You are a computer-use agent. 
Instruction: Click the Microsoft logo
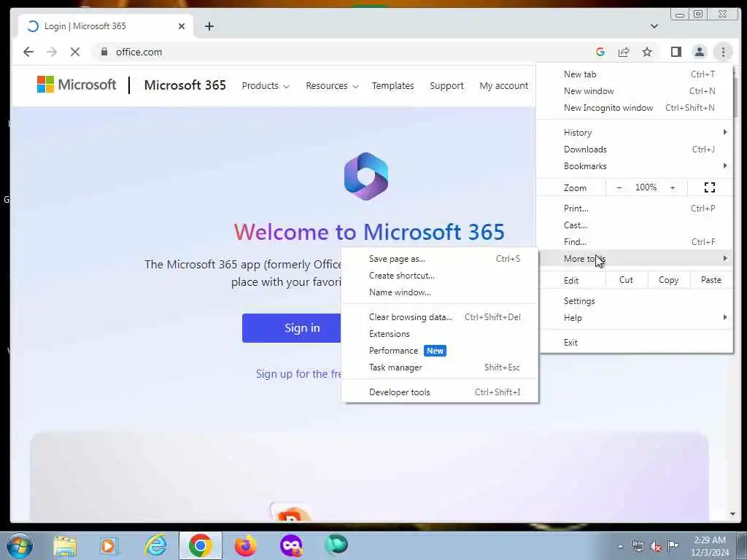point(76,85)
